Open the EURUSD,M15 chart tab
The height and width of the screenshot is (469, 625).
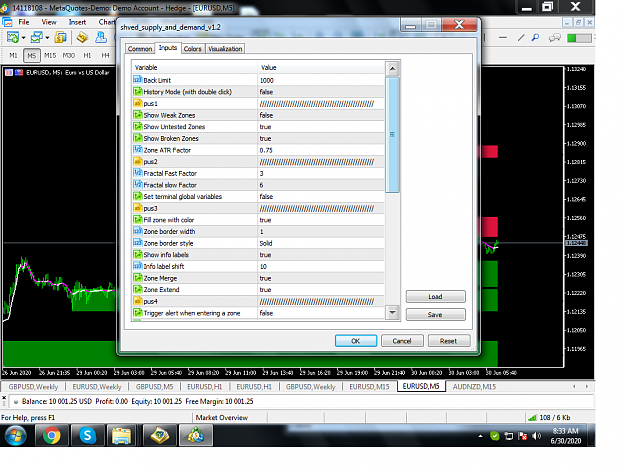pyautogui.click(x=369, y=387)
